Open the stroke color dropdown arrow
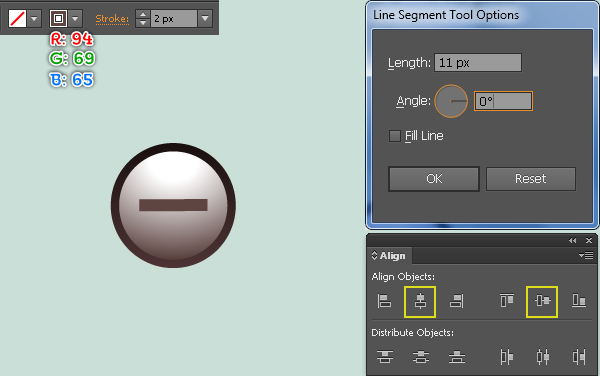The width and height of the screenshot is (600, 376). point(75,18)
